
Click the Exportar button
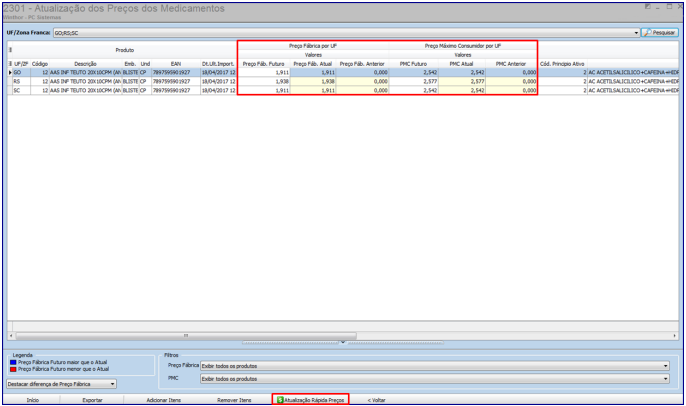92,400
